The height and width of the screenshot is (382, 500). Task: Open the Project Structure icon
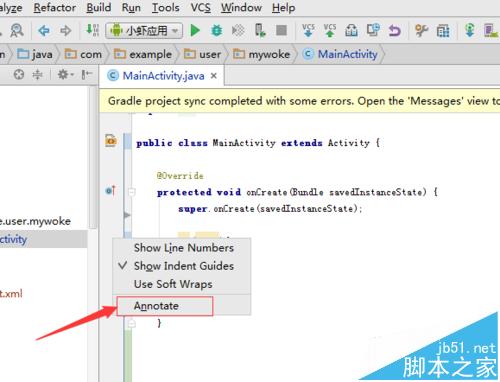tap(443, 31)
